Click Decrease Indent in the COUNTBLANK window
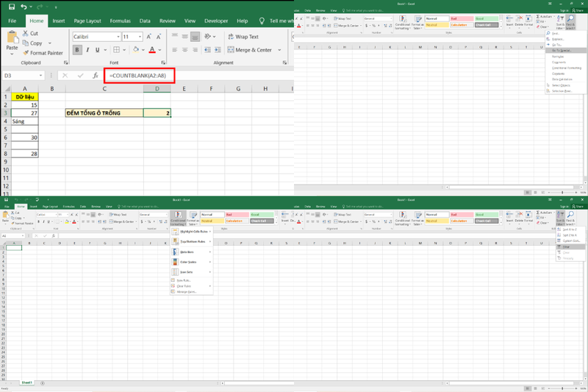588x392 pixels. click(x=207, y=49)
